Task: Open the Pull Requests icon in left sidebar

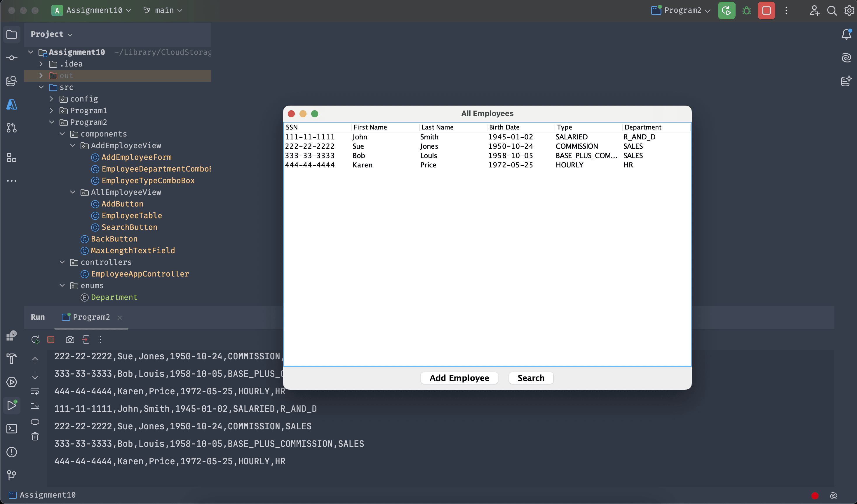Action: [12, 128]
